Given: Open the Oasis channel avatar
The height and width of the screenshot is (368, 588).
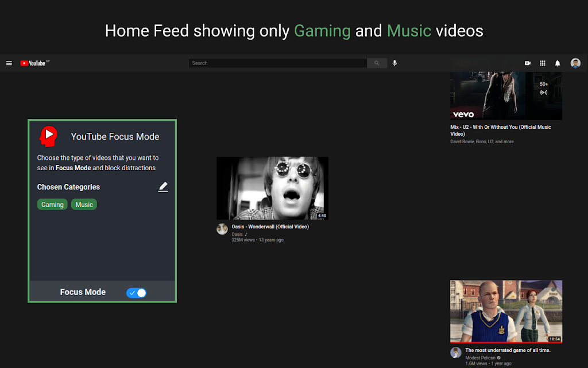Looking at the screenshot, I should 222,229.
